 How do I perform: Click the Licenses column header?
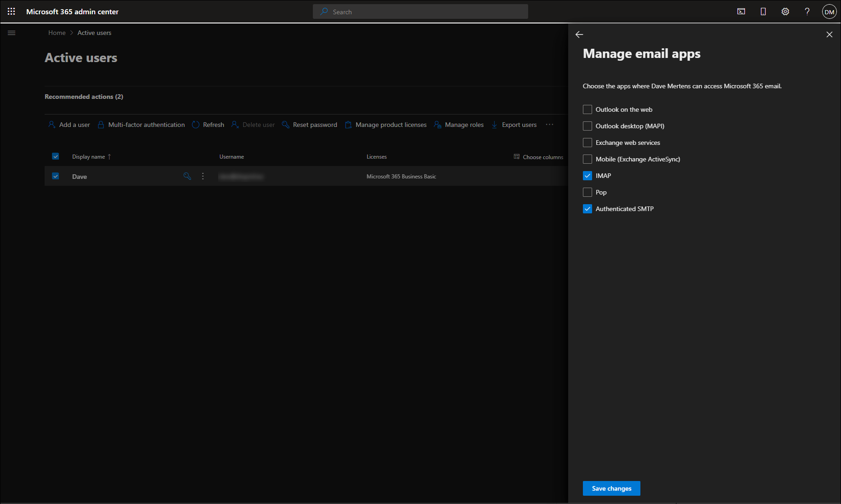point(376,157)
